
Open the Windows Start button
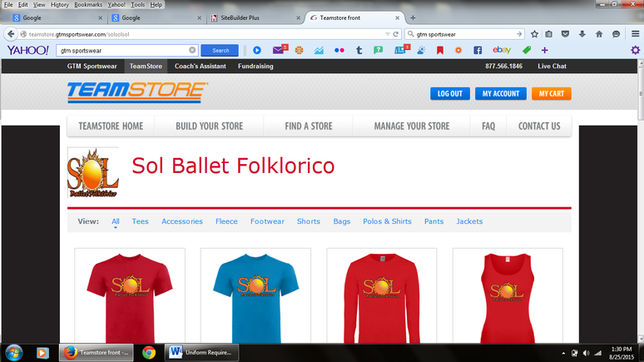pyautogui.click(x=14, y=353)
